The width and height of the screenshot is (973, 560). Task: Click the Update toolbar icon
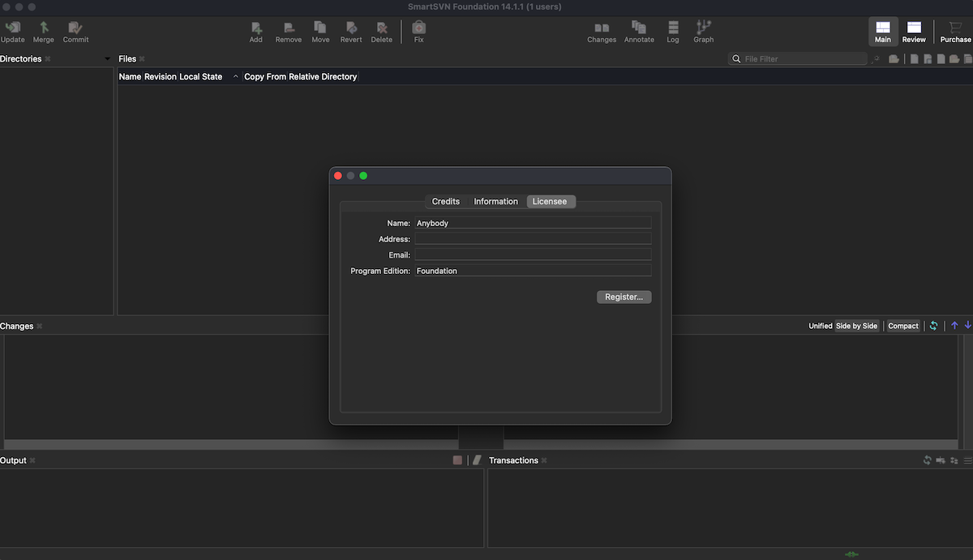pos(13,31)
